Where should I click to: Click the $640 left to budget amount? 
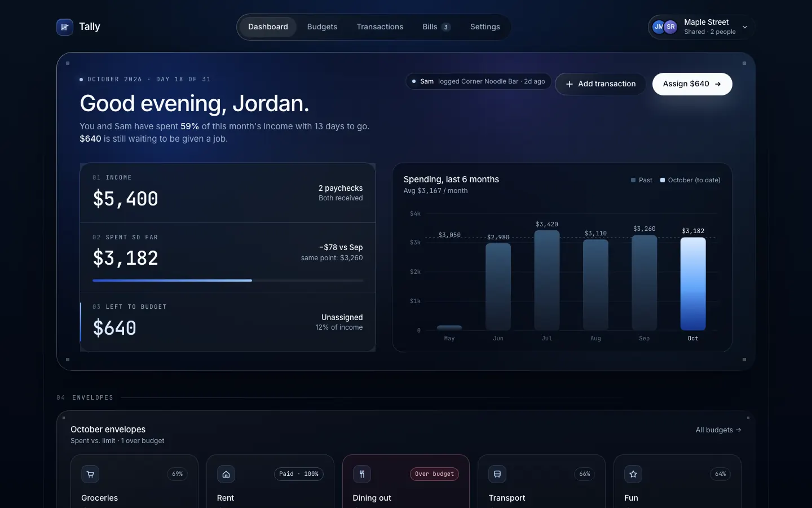pyautogui.click(x=114, y=328)
